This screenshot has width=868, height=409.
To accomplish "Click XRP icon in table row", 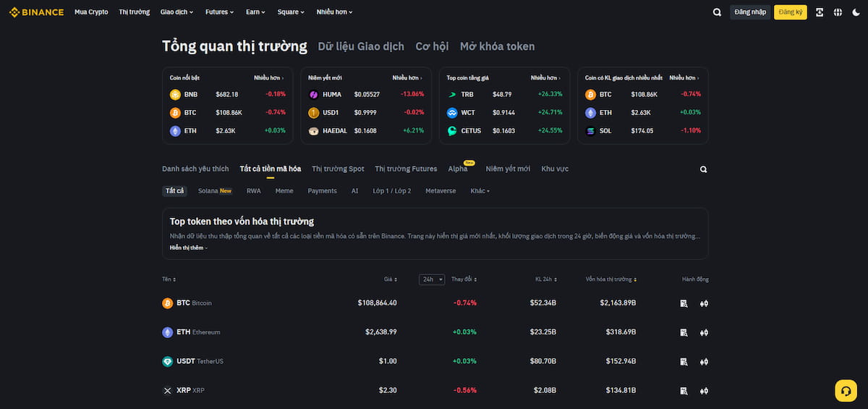I will [168, 391].
